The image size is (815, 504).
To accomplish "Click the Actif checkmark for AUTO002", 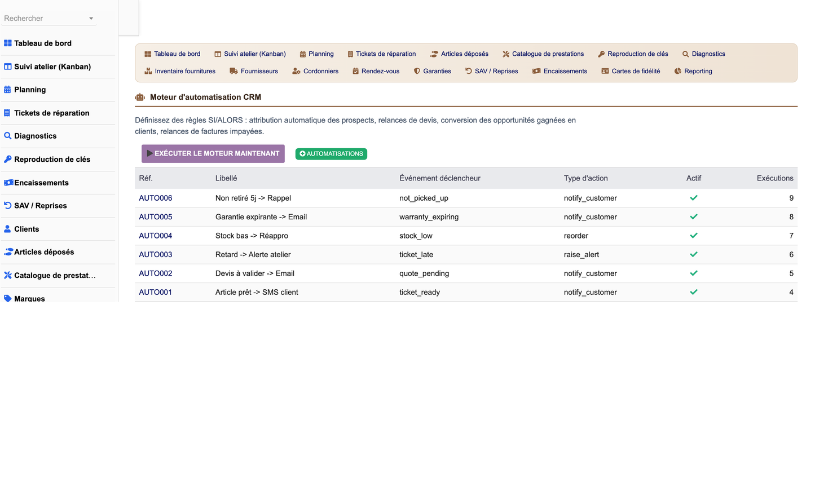I will coord(694,273).
